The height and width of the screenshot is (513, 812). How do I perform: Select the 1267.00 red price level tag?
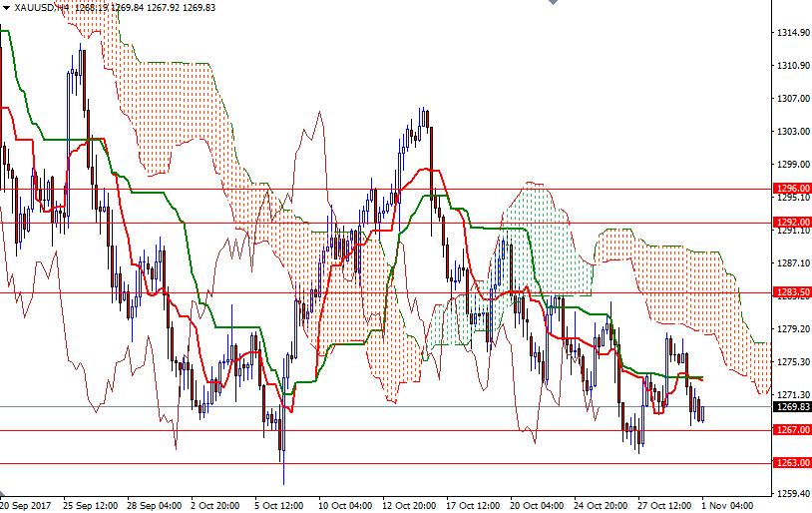[792, 430]
